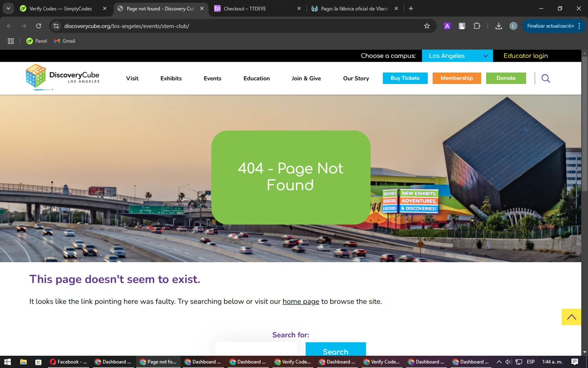Open the clock showing 1:44 a. m.
Image resolution: width=588 pixels, height=368 pixels.
[552, 362]
